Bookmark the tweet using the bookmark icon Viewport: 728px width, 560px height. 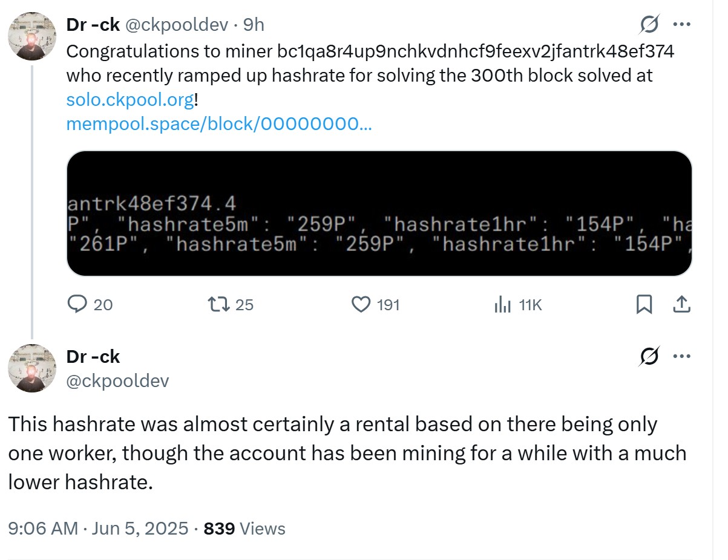click(644, 305)
